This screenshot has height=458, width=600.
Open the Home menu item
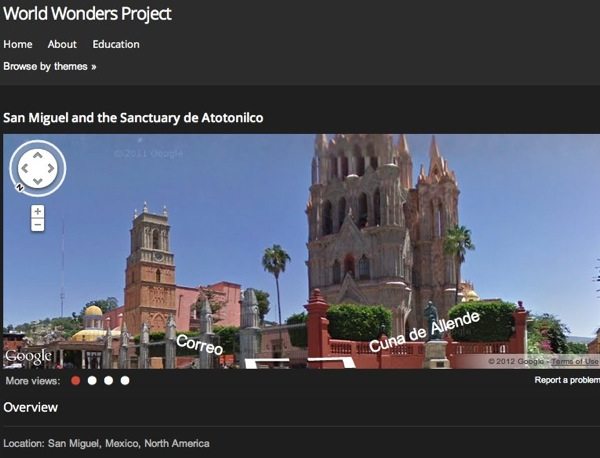tap(18, 44)
